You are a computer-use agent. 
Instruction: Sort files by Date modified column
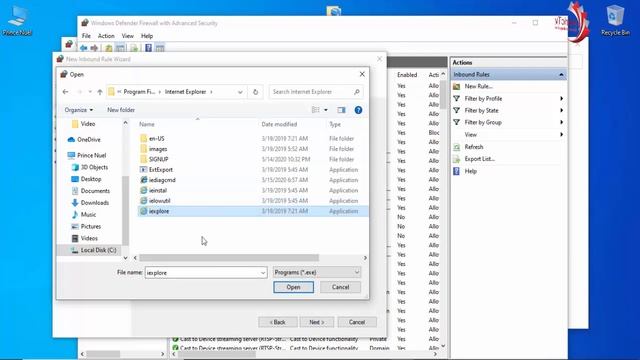[x=279, y=124]
